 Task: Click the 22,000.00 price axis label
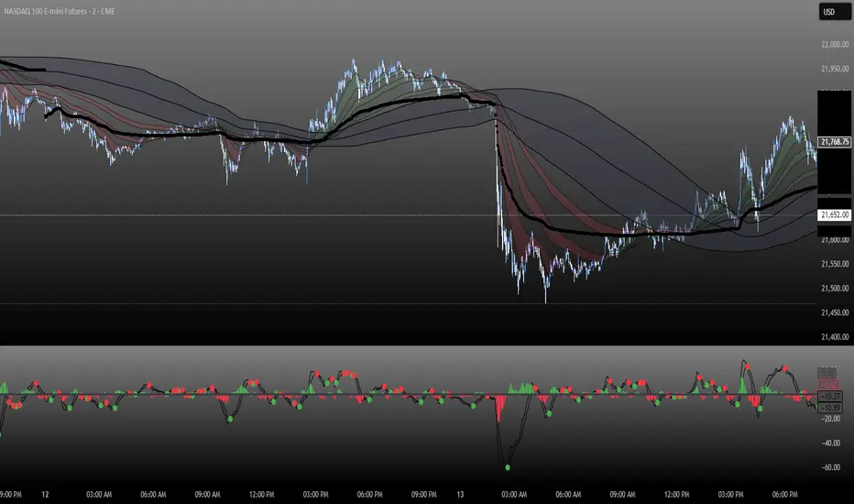(x=835, y=45)
